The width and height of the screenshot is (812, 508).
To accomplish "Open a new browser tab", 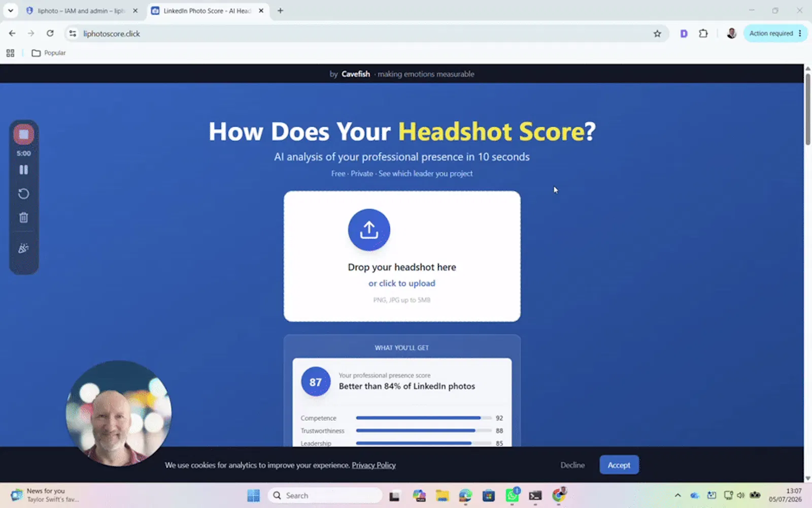I will (x=280, y=11).
